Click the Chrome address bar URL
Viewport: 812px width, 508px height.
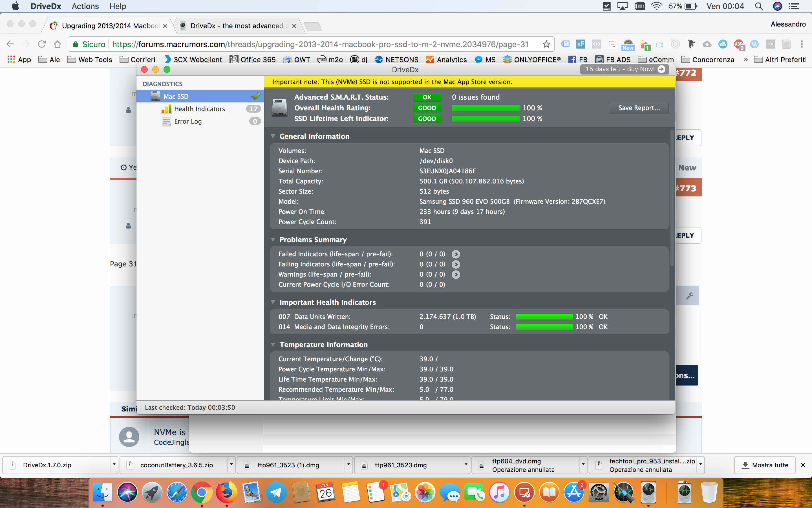pos(320,44)
